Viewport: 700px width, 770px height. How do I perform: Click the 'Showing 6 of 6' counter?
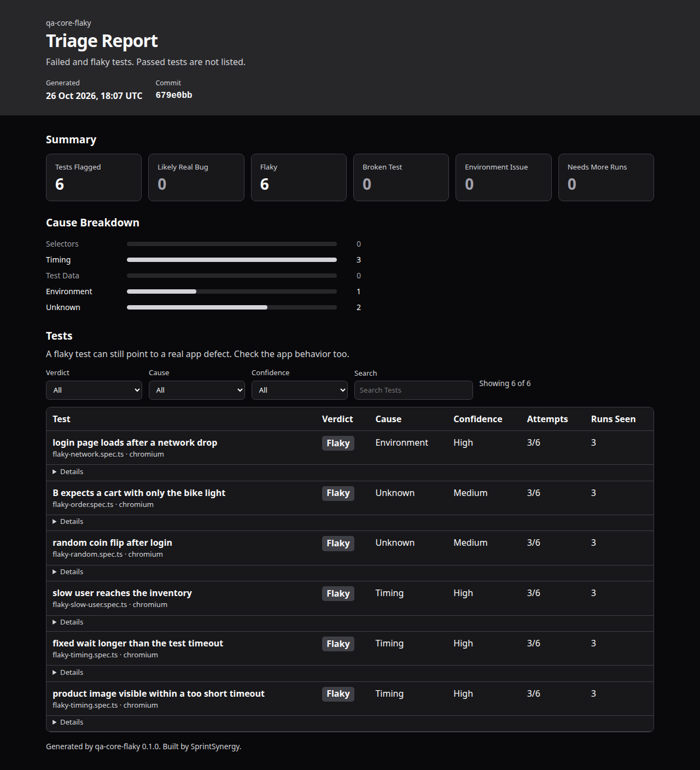(x=505, y=383)
